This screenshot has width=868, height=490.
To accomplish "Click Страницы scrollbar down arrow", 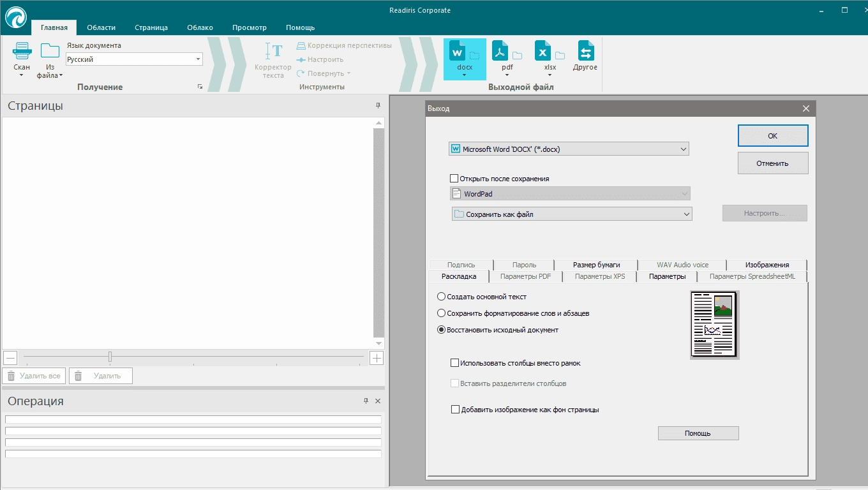I will point(379,344).
